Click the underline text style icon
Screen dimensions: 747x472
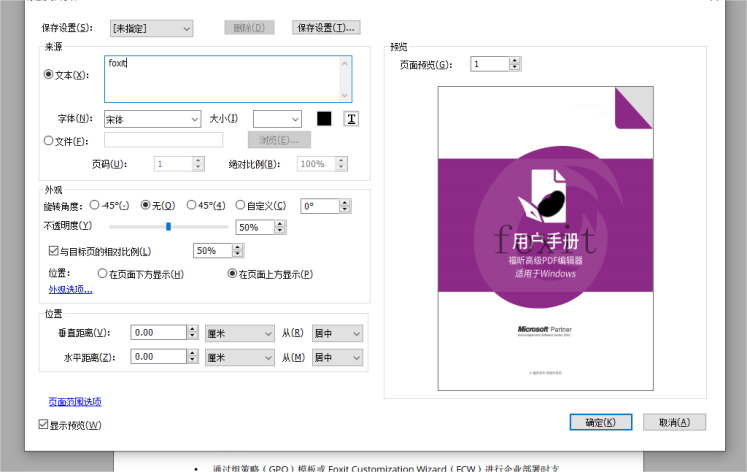coord(351,119)
